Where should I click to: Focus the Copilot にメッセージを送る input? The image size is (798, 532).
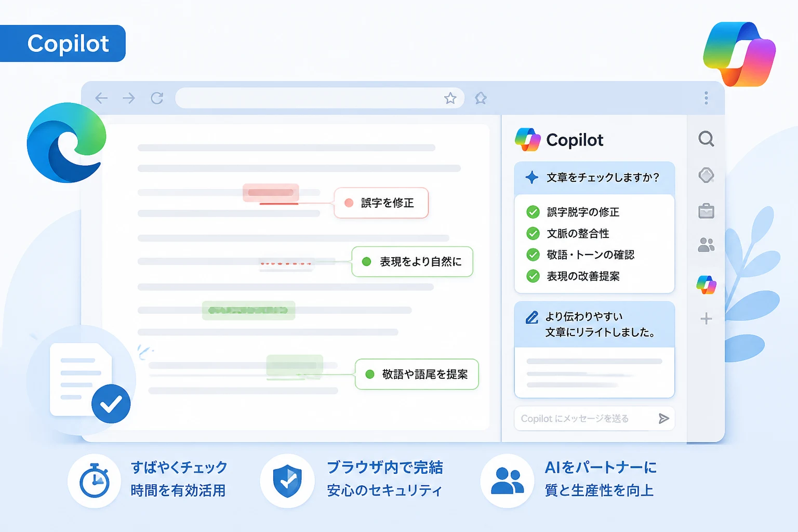594,419
